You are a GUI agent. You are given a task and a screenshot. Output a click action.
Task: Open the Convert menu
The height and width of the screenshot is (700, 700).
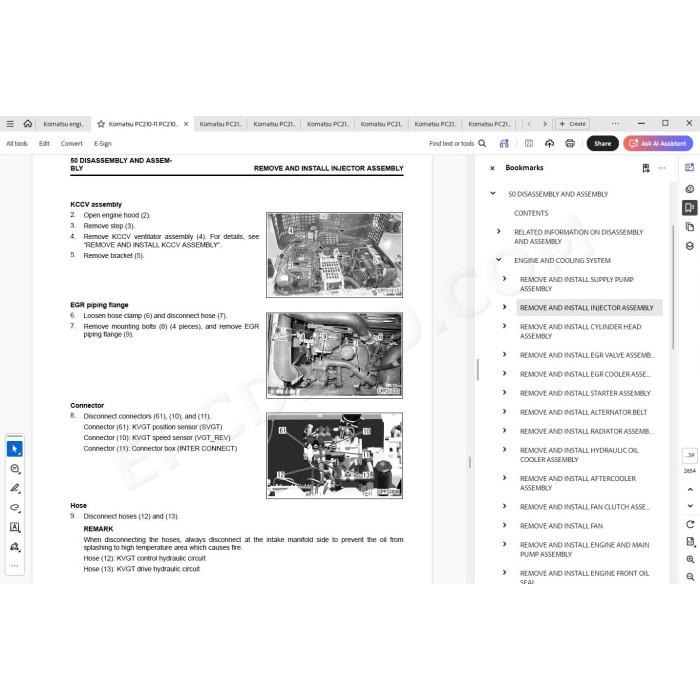[71, 143]
